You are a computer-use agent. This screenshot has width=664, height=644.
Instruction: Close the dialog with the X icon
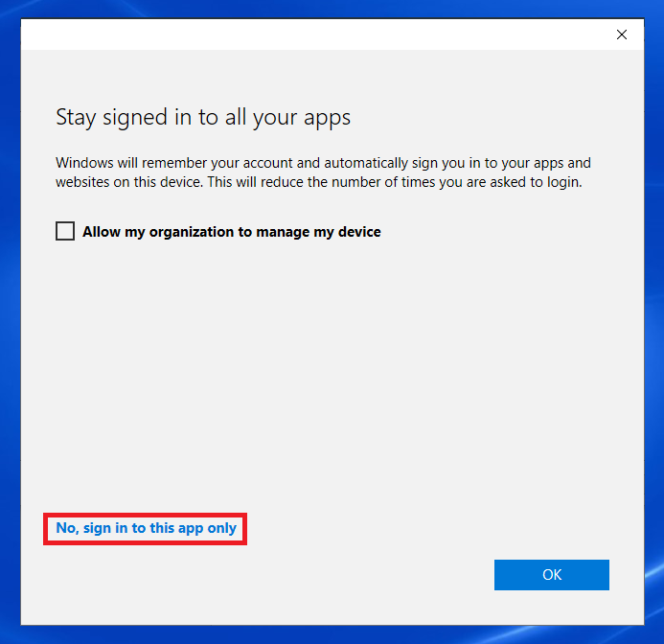(x=622, y=34)
